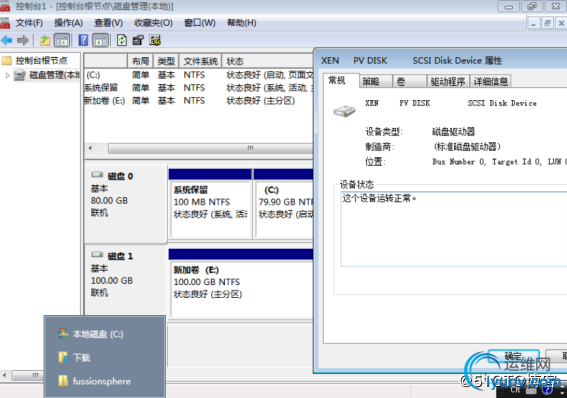Click the fussionsphere folder icon in jump list
567x398 pixels.
[63, 381]
